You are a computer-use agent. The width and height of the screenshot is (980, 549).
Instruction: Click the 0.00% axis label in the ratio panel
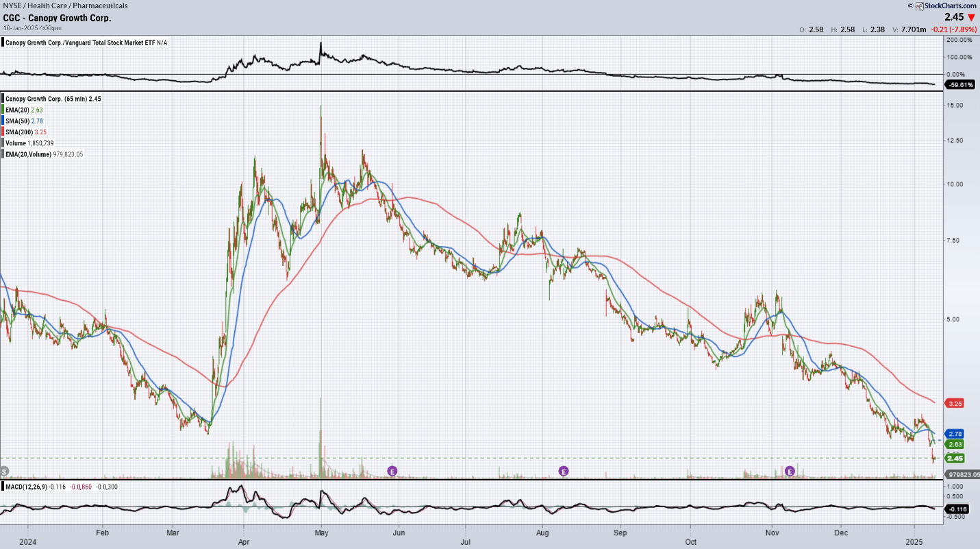coord(957,74)
